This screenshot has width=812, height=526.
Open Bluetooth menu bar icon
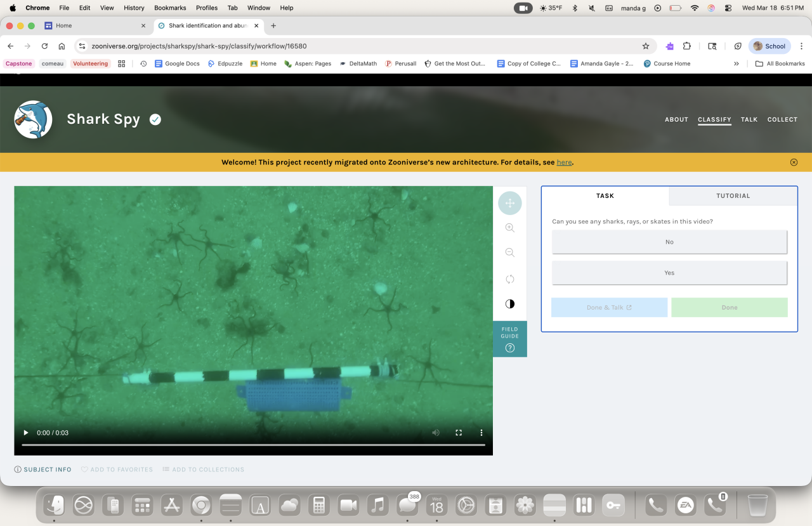point(575,8)
